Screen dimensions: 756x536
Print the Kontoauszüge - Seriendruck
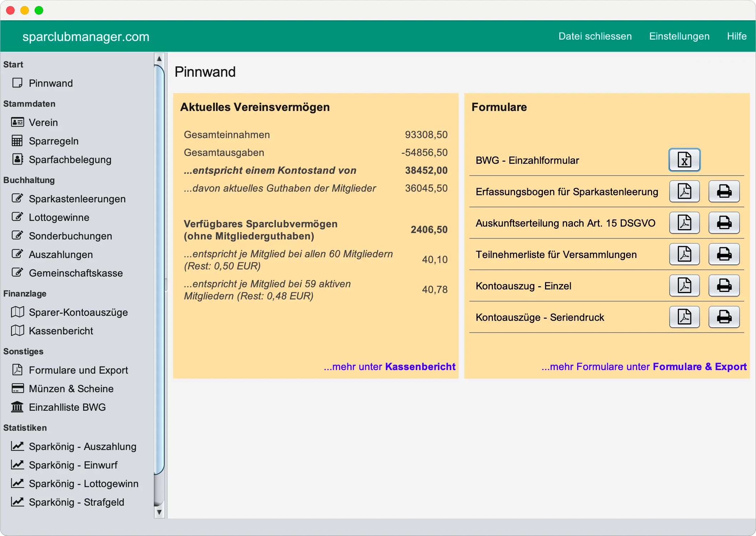tap(724, 317)
